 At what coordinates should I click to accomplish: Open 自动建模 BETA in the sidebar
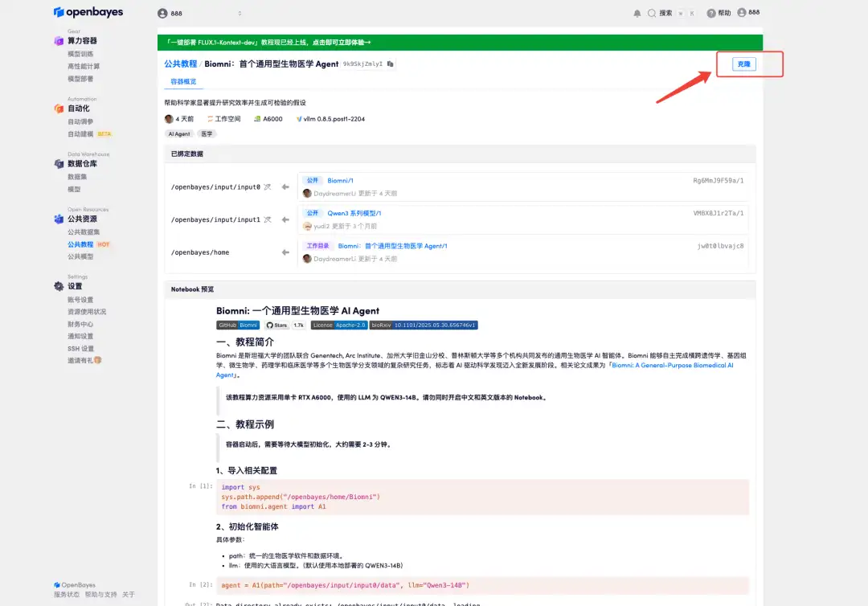click(x=90, y=134)
